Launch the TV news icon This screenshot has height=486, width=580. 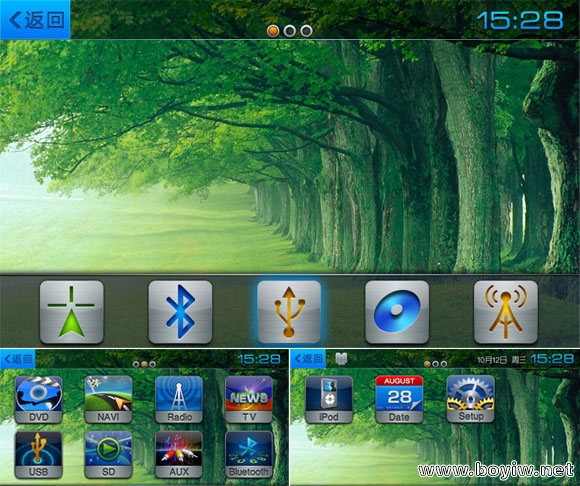(249, 399)
